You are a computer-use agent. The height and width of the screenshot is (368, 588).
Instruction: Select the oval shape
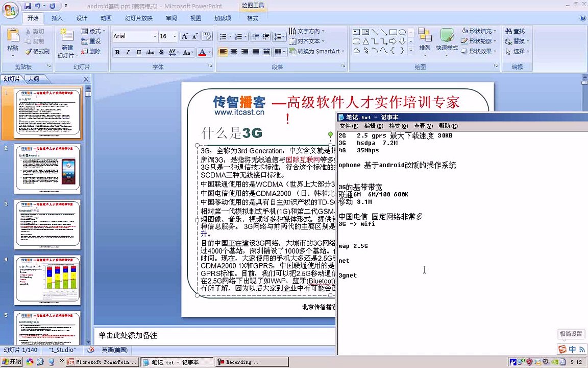click(402, 32)
